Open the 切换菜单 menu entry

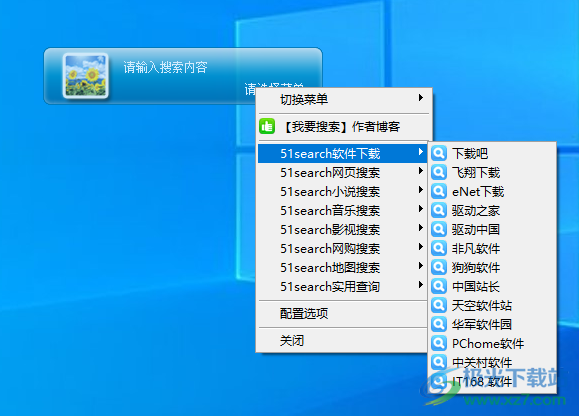pos(343,99)
